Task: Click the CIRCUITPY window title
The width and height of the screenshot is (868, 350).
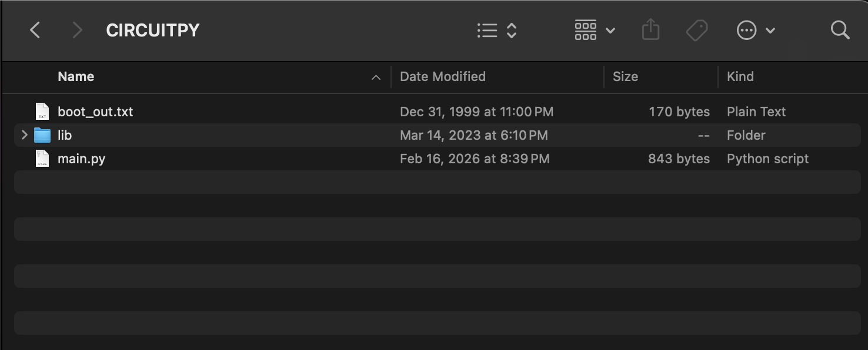Action: (x=152, y=31)
